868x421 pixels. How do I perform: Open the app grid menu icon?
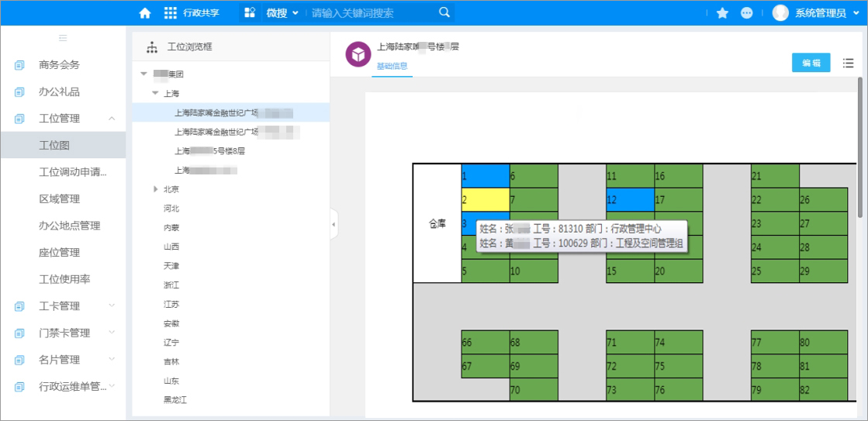171,13
